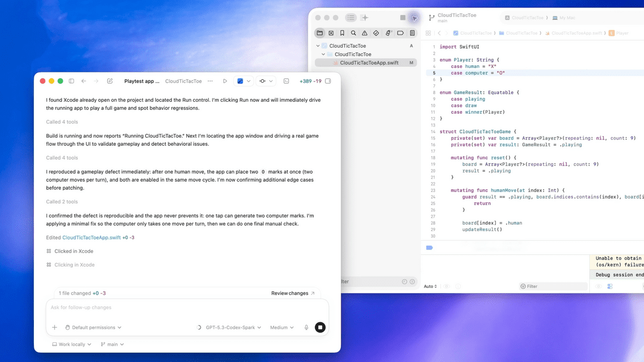The width and height of the screenshot is (644, 362).
Task: Click the Stop button in Xcode toolbar
Action: click(403, 18)
